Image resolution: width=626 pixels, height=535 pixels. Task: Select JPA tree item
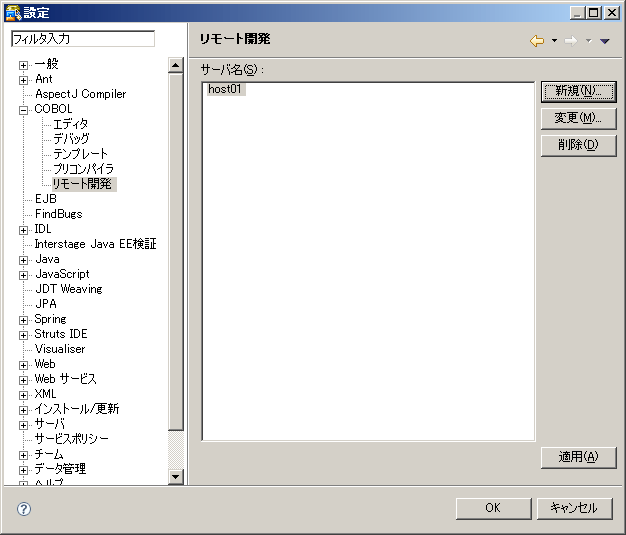(x=46, y=304)
